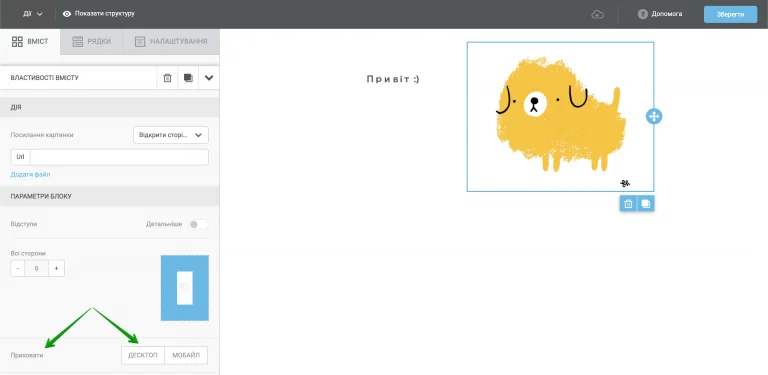
Task: Click the ДІЯ section header
Action: (x=110, y=107)
